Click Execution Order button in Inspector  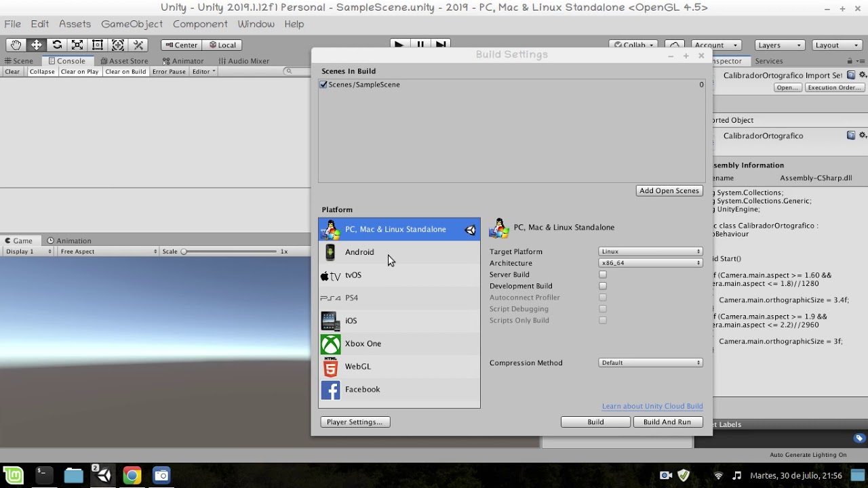pyautogui.click(x=834, y=87)
